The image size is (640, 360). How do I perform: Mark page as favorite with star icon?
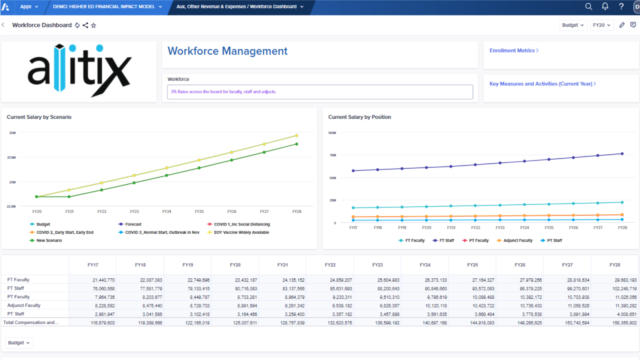coord(93,25)
